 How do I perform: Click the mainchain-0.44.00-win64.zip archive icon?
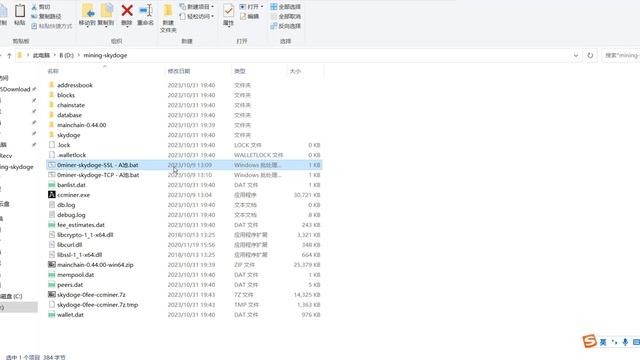tap(52, 265)
